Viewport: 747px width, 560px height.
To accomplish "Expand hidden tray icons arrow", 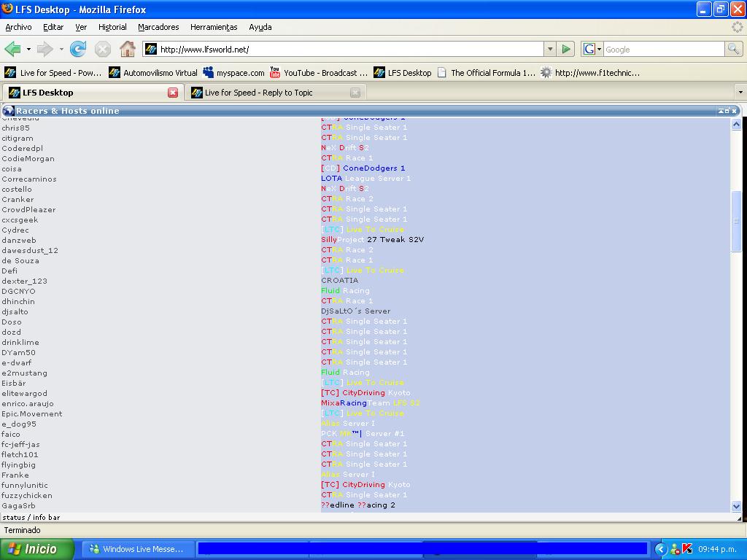I will coord(661,549).
